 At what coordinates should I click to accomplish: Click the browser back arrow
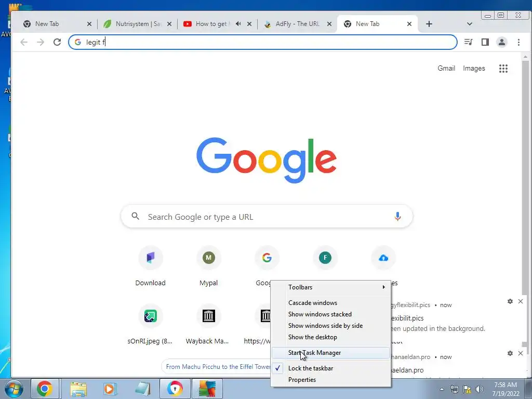click(24, 42)
